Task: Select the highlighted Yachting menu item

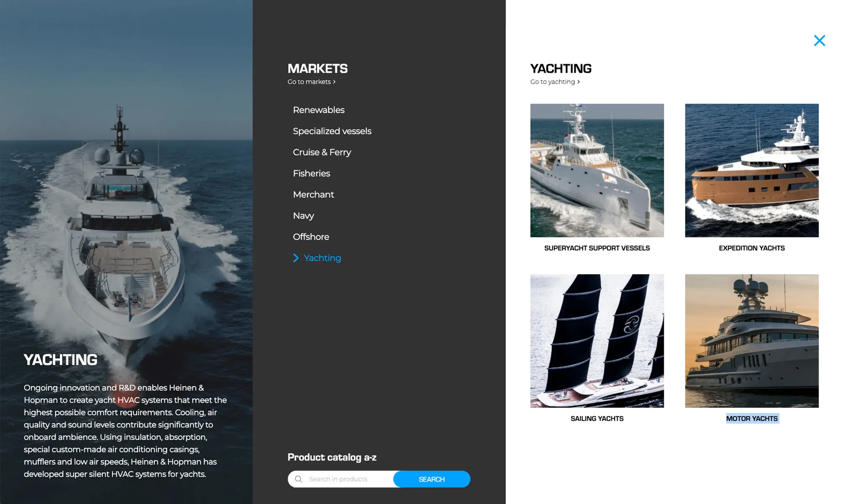Action: pos(322,258)
